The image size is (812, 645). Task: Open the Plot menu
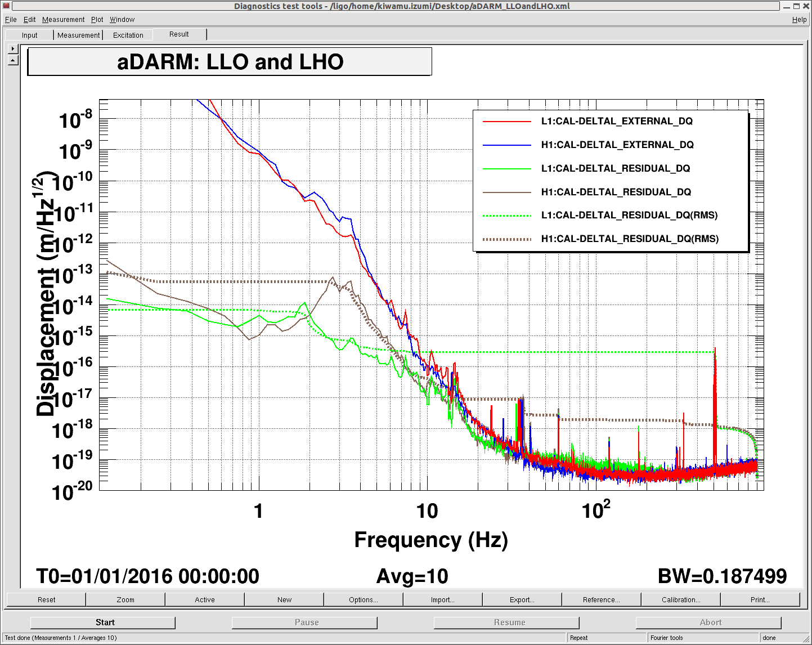97,19
